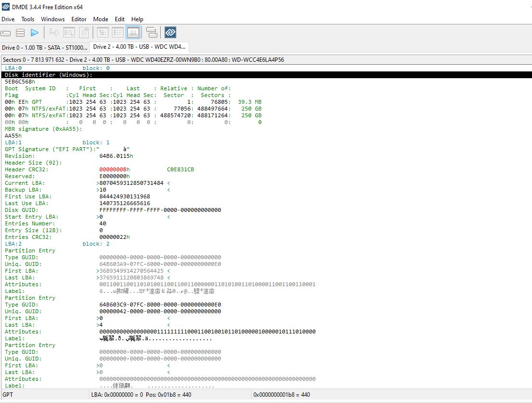Viewport: 532px width, 403px height.
Task: Switch to file list panel icon
Action: click(118, 32)
